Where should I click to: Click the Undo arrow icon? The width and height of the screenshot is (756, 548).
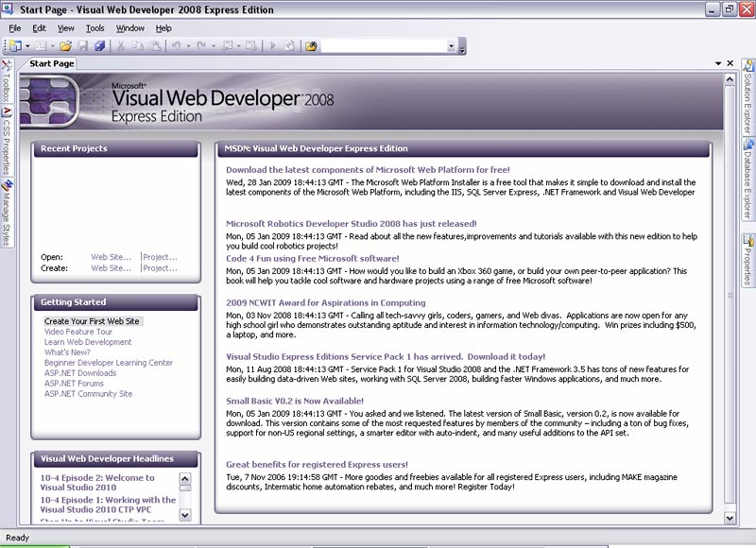coord(176,45)
